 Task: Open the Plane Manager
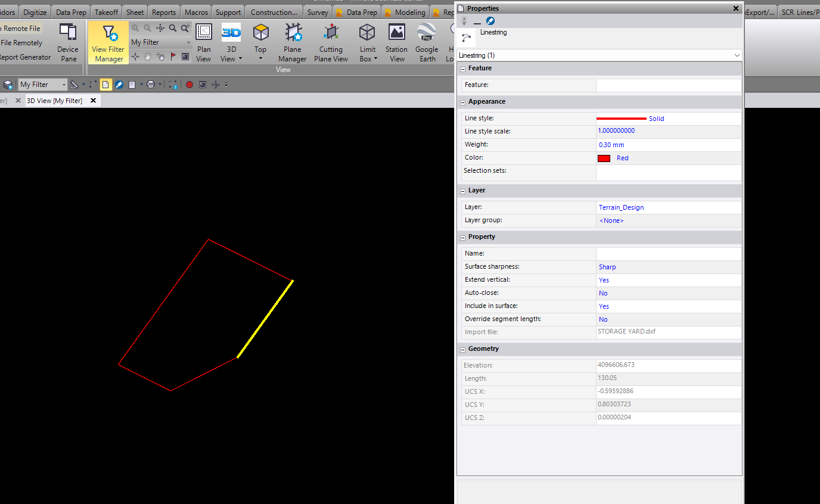[293, 43]
